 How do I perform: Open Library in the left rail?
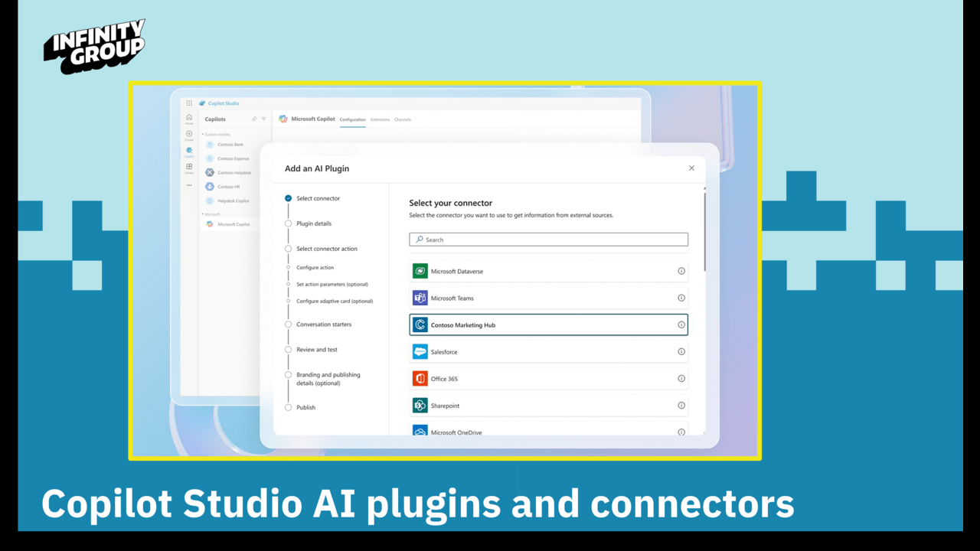coord(189,168)
